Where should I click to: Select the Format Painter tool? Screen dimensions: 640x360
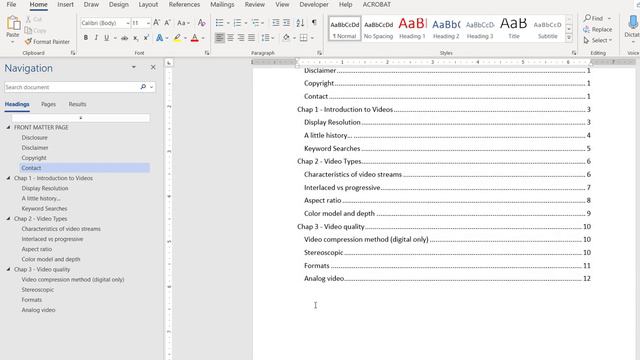(x=47, y=42)
